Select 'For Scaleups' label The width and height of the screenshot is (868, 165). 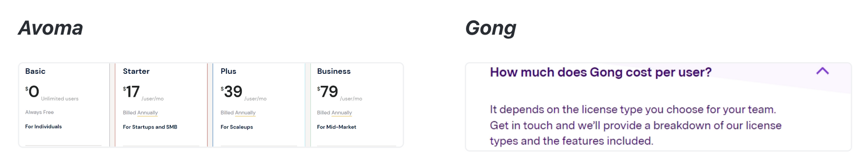(237, 127)
